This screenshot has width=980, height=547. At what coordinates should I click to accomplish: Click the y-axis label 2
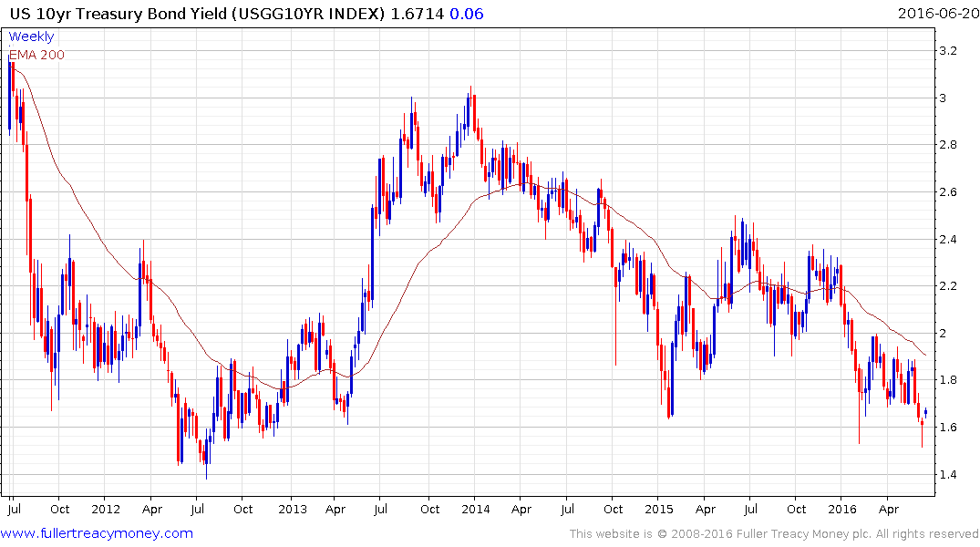click(943, 333)
